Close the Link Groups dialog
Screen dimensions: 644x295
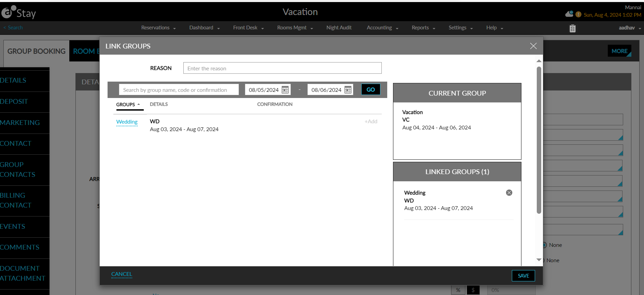pos(533,46)
